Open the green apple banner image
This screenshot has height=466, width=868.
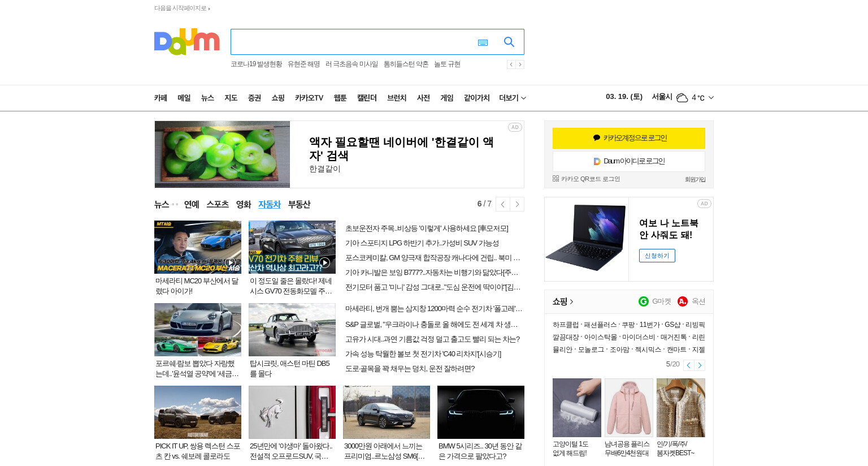[x=222, y=154]
